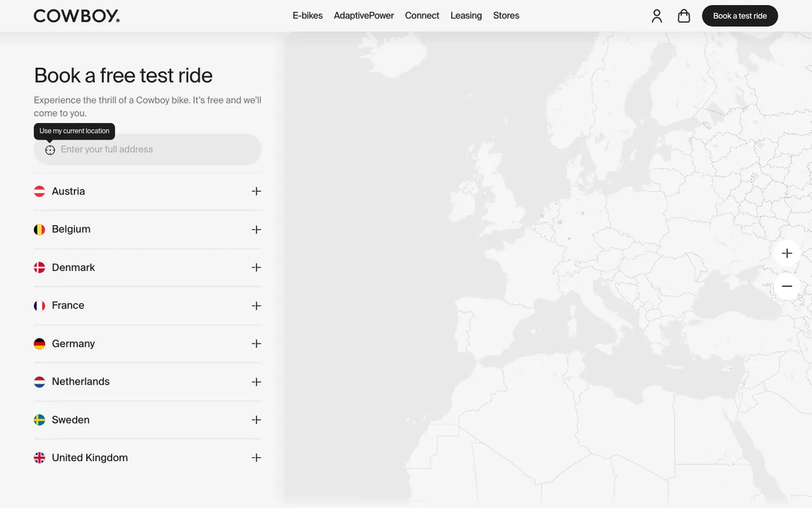Select the Austria country label

click(69, 191)
